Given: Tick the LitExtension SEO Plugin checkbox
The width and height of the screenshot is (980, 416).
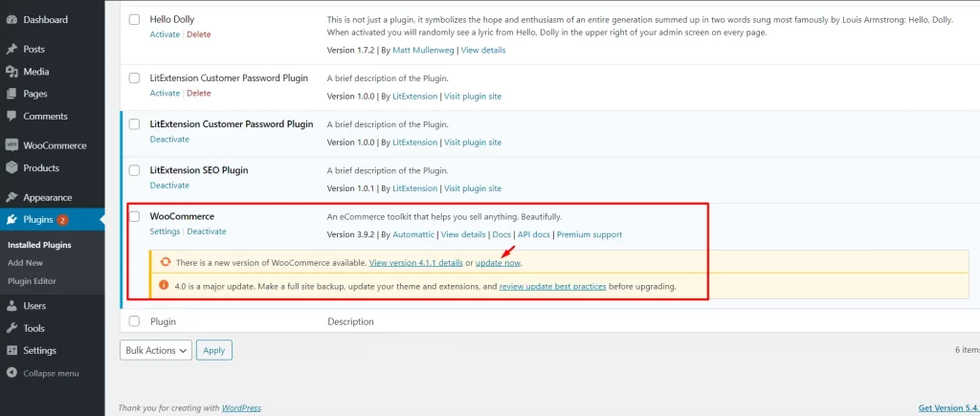Looking at the screenshot, I should pos(134,170).
